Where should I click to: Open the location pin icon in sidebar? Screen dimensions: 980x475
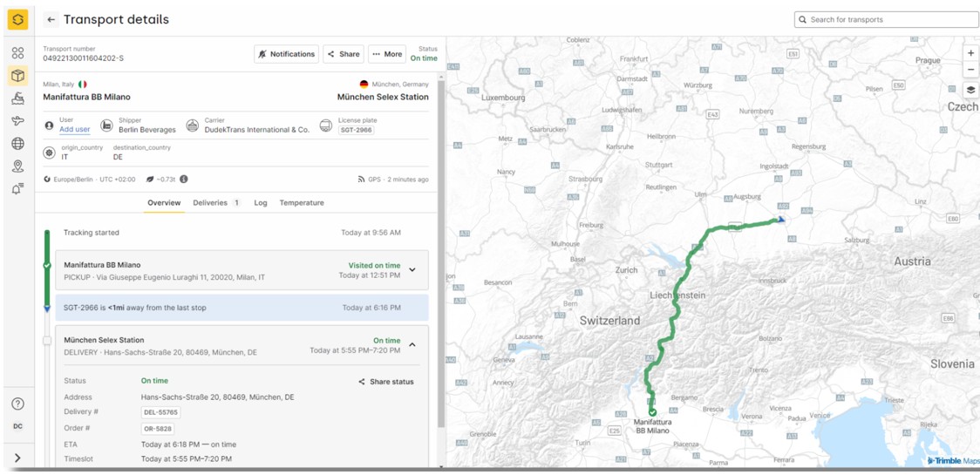point(17,166)
